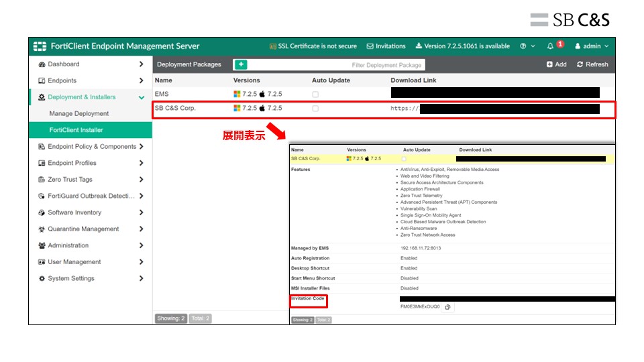Click the Software Inventory icon

click(x=42, y=213)
